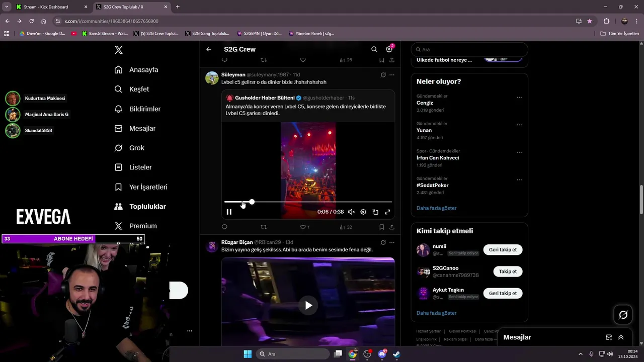Show more follow suggestions link
This screenshot has height=362, width=644.
436,313
